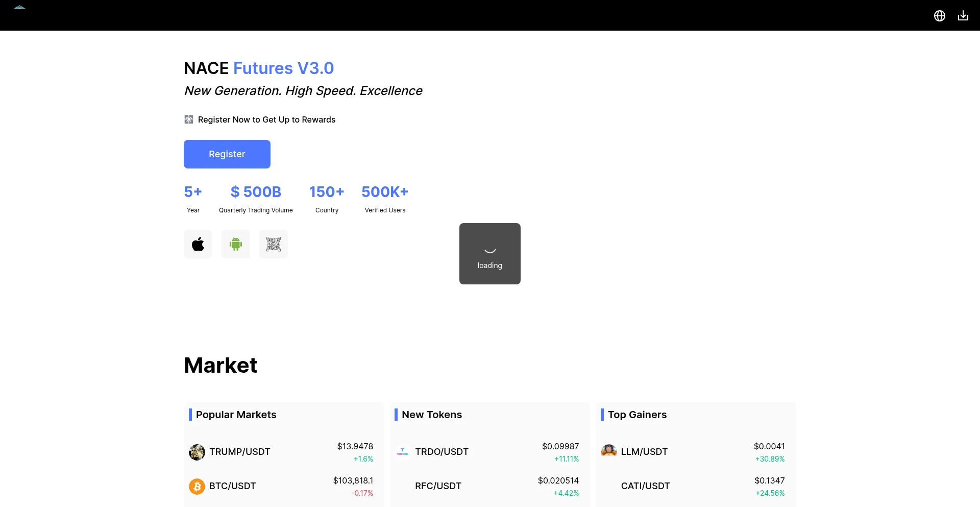Open the language globe selector
Viewport: 980px width, 507px height.
click(939, 16)
